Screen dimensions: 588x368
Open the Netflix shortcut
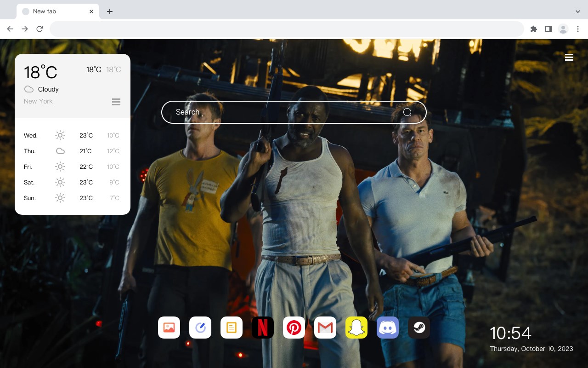pos(263,328)
